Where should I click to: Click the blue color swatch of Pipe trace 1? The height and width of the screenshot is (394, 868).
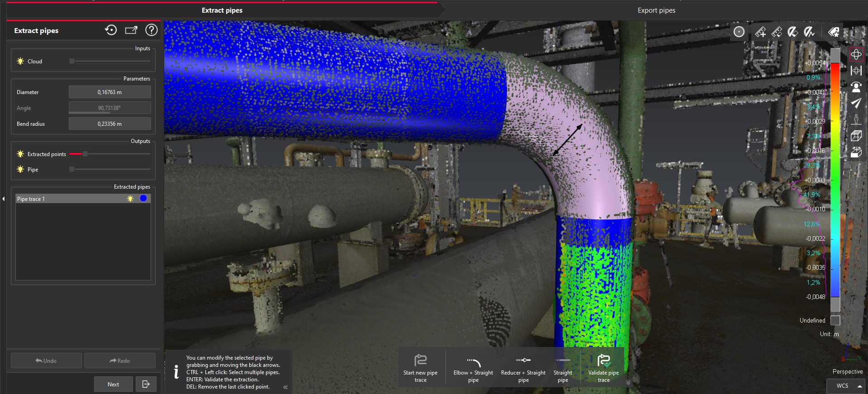(143, 199)
